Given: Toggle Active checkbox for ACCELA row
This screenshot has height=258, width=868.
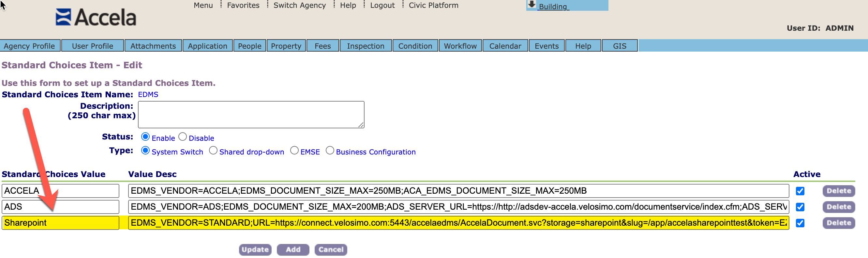Looking at the screenshot, I should pos(800,191).
